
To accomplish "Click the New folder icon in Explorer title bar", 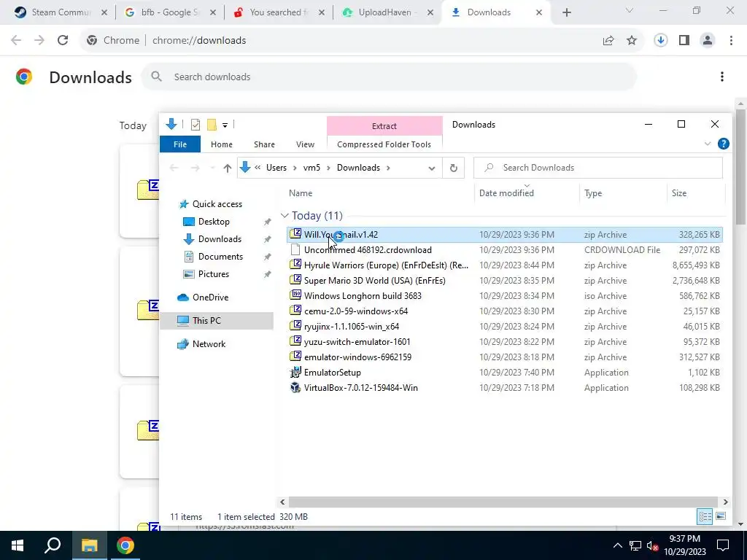I will coord(212,125).
